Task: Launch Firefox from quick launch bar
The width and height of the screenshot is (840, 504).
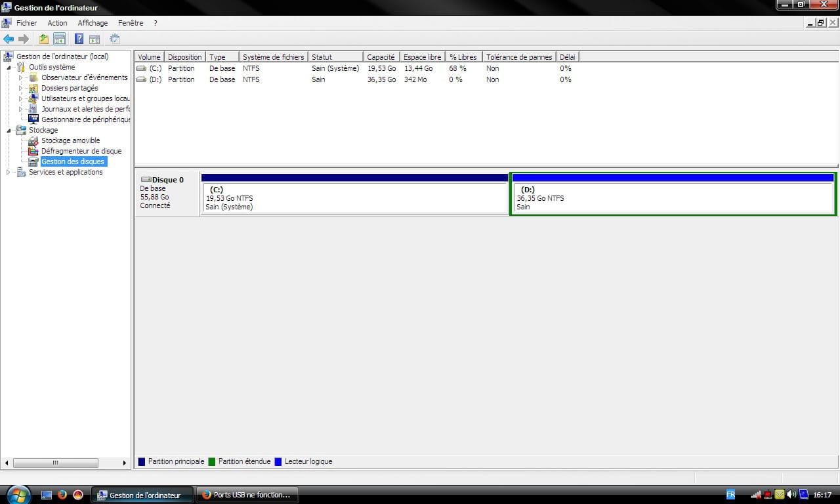Action: [62, 495]
